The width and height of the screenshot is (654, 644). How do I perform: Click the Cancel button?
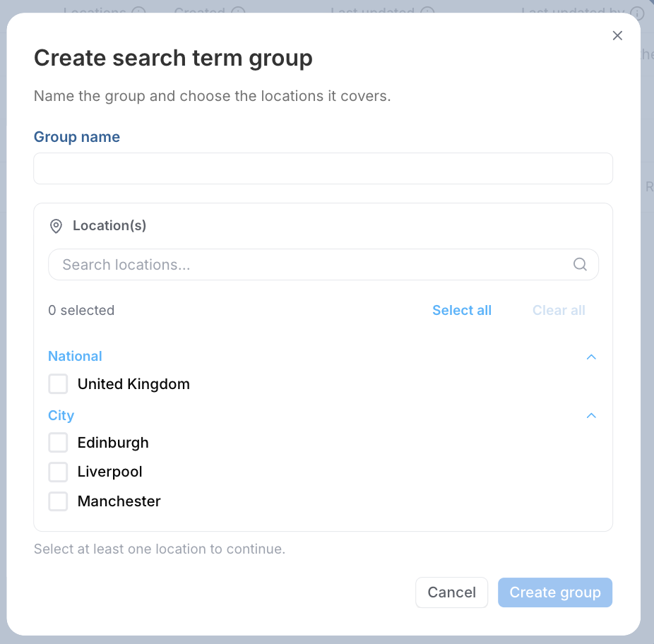coord(452,592)
